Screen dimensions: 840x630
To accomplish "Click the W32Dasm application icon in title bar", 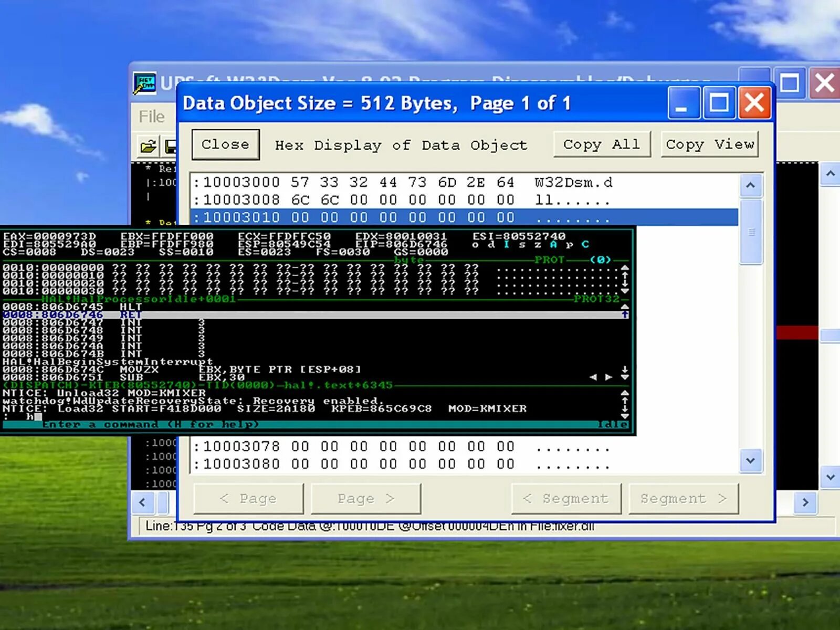I will coord(144,83).
